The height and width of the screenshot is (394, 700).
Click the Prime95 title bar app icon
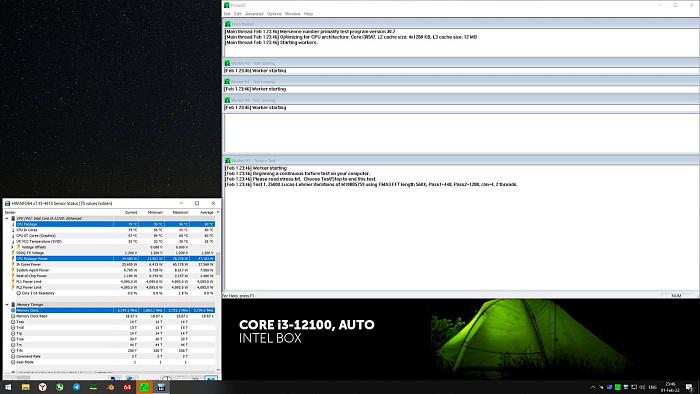point(227,5)
